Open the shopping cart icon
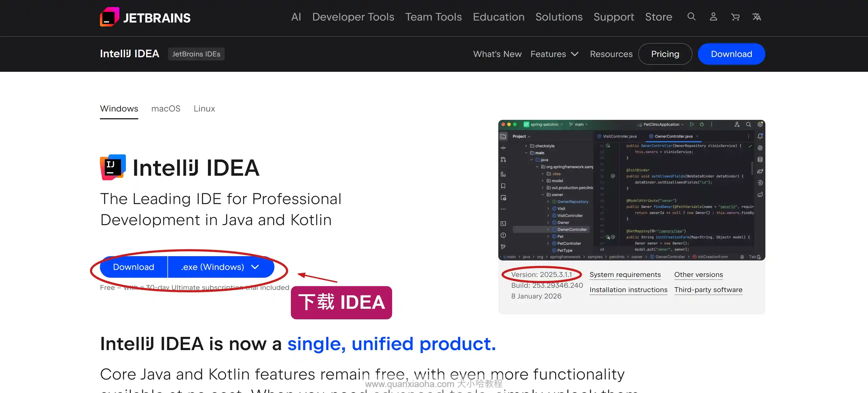This screenshot has width=868, height=393. tap(735, 16)
